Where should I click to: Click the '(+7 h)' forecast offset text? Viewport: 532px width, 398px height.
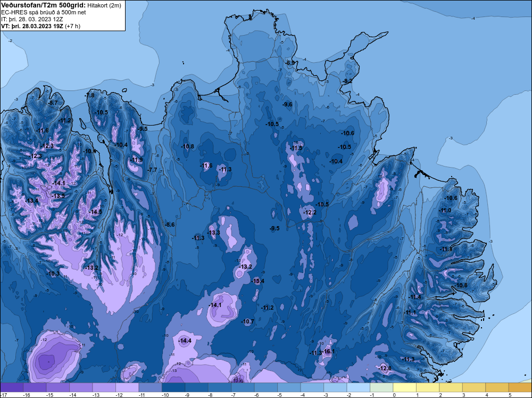tap(72, 26)
